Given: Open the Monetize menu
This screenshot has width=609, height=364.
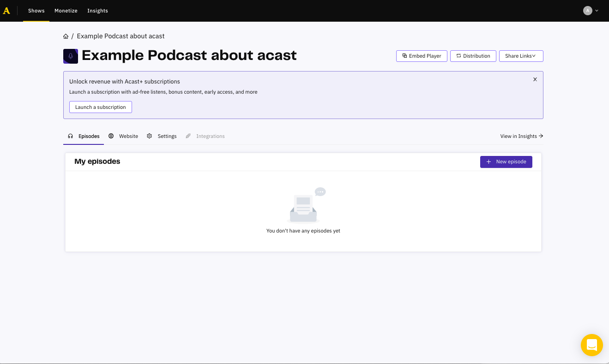Looking at the screenshot, I should tap(66, 11).
